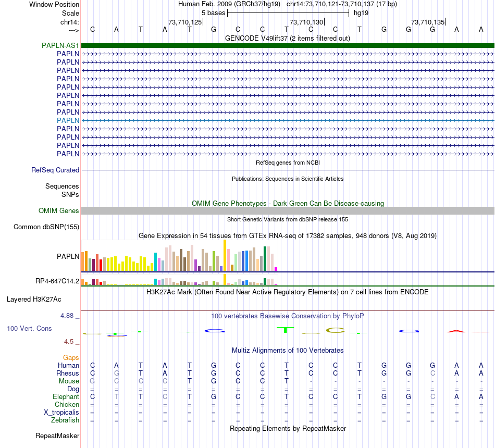Open the OMIM Gene Phenotypes track title
This screenshot has height=448, width=495.
point(288,203)
